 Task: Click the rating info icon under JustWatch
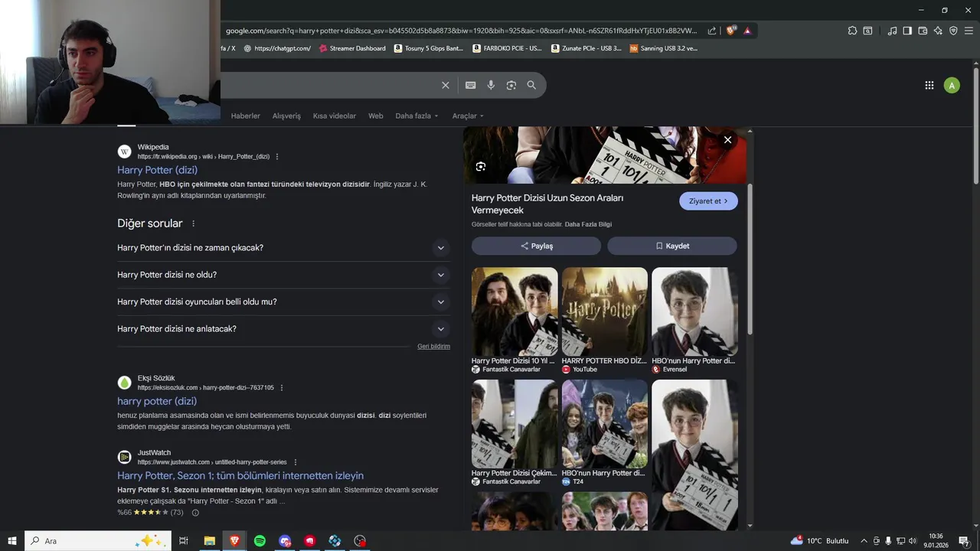[x=195, y=513]
